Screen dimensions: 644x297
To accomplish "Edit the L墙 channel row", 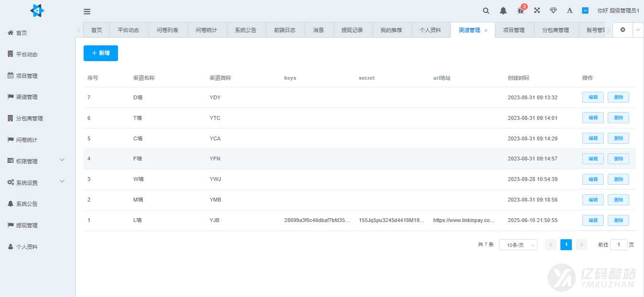I will click(593, 221).
